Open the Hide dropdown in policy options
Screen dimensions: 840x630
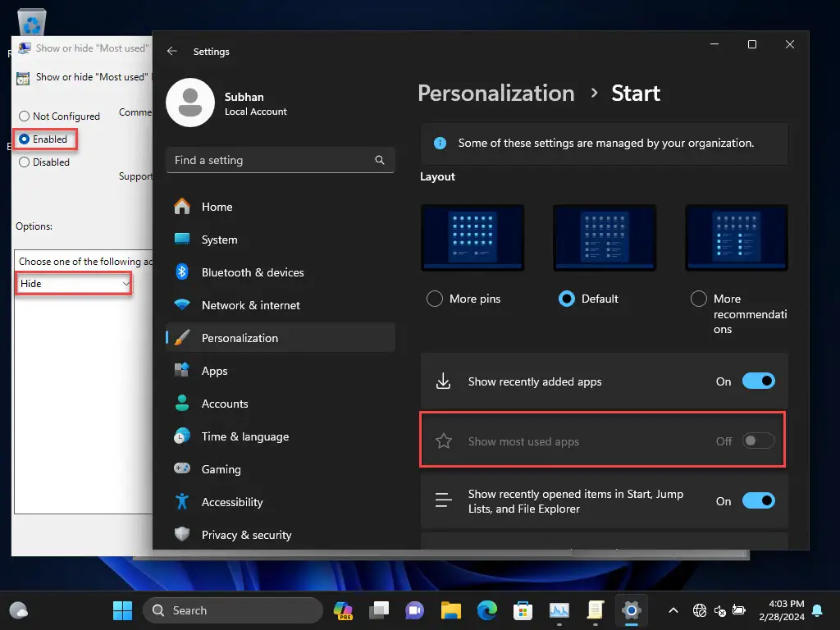74,283
